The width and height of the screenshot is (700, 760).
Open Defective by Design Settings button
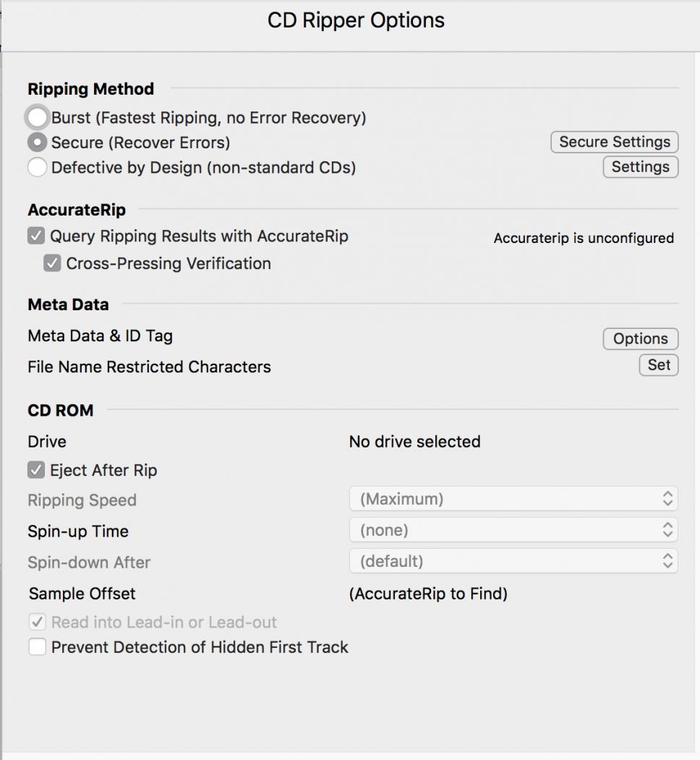[x=640, y=167]
